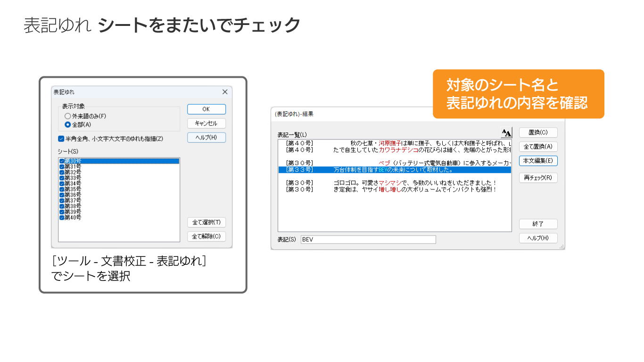The height and width of the screenshot is (362, 644).
Task: Click the キャンセル button
Action: click(x=206, y=123)
